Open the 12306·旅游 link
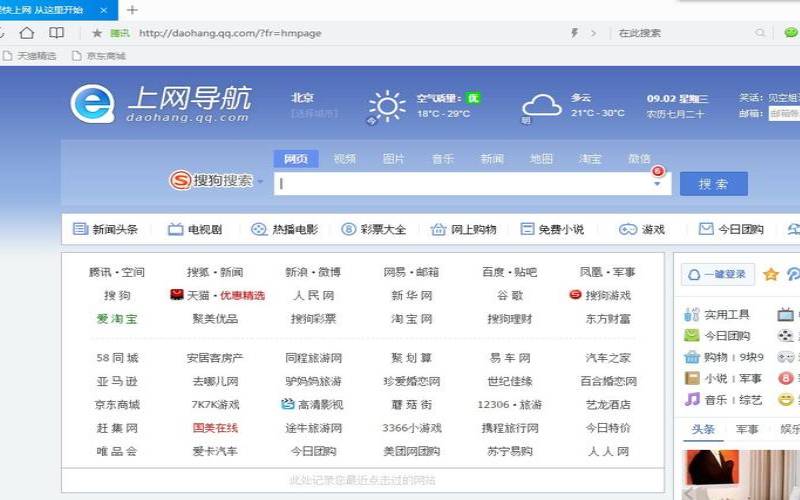 coord(510,405)
